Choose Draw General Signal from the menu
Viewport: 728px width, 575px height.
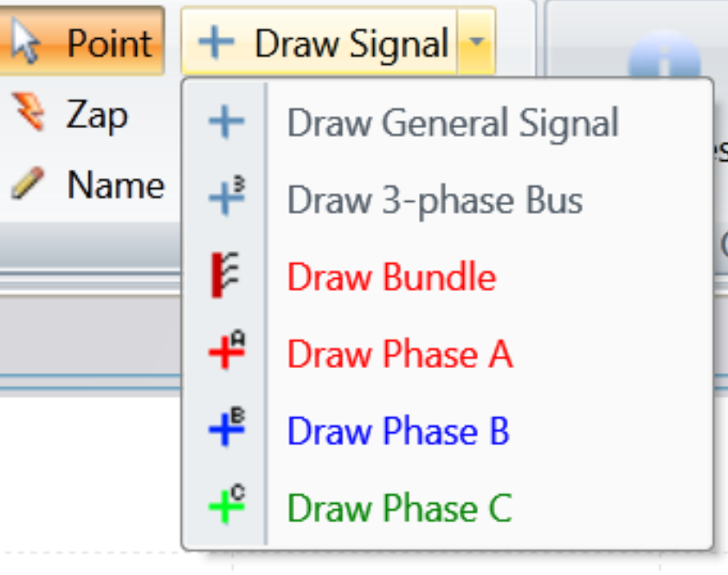tap(453, 124)
